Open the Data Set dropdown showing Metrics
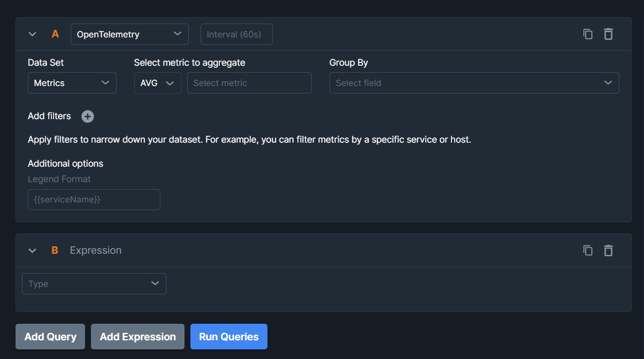Viewport: 644px width, 359px height. (72, 83)
